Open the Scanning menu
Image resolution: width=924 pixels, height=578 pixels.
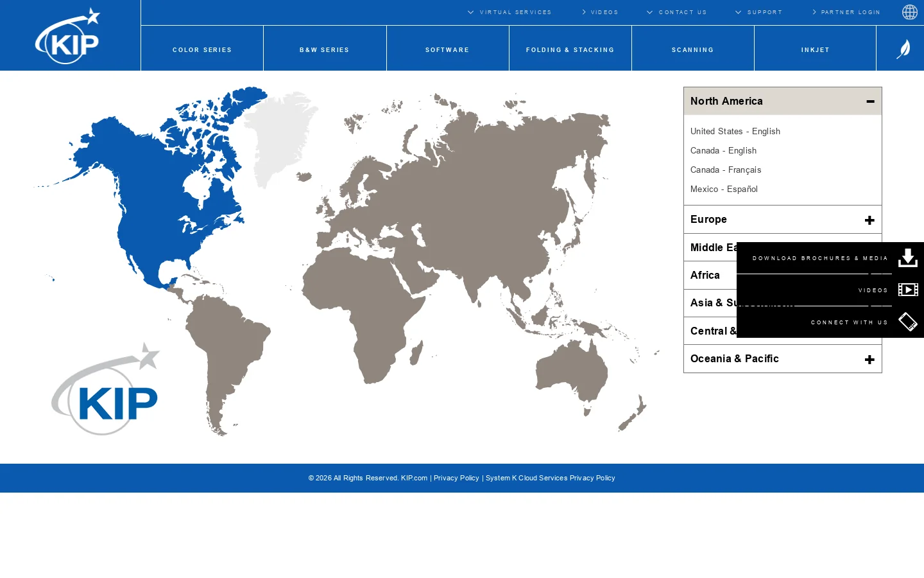(x=693, y=49)
